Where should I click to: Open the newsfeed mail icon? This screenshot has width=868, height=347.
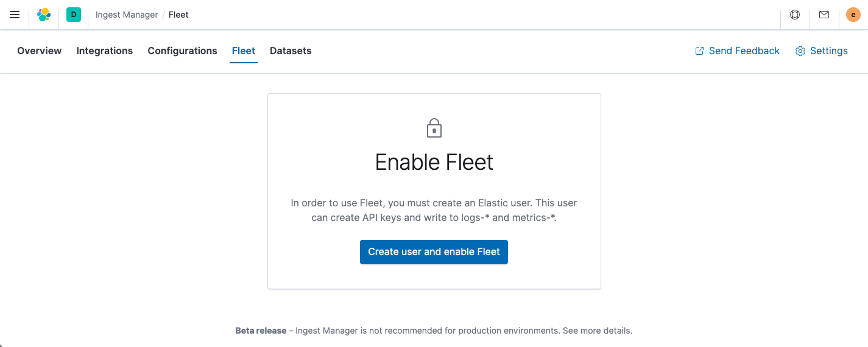824,15
